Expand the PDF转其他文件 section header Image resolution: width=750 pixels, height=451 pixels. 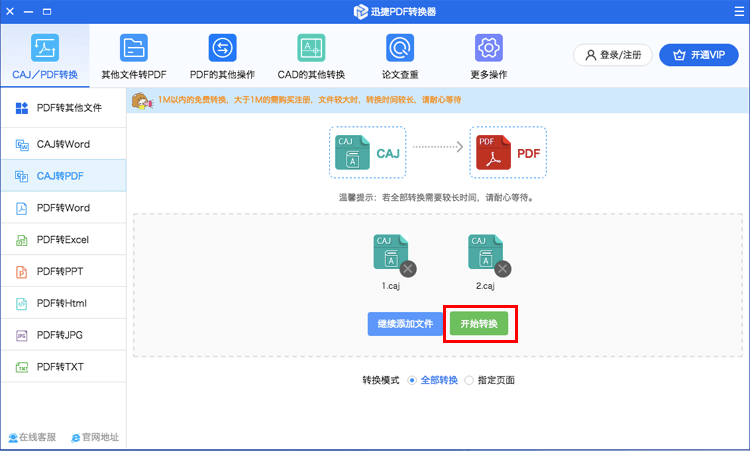(64, 108)
